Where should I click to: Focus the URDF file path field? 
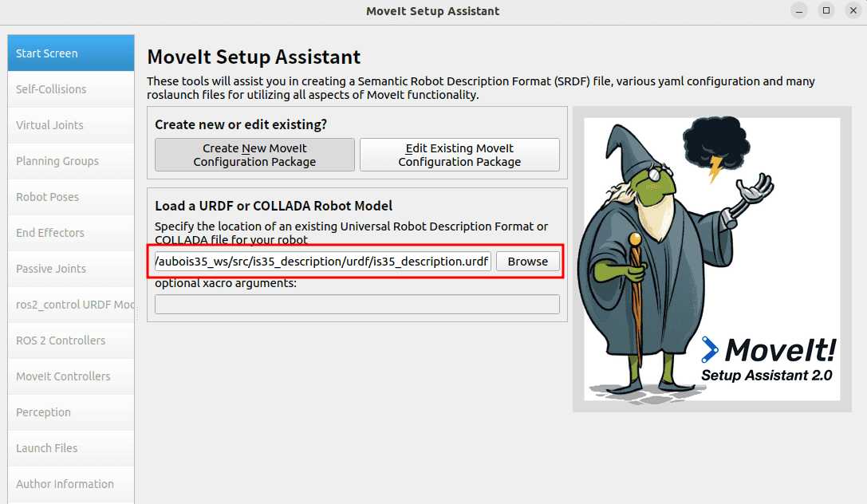click(x=322, y=262)
